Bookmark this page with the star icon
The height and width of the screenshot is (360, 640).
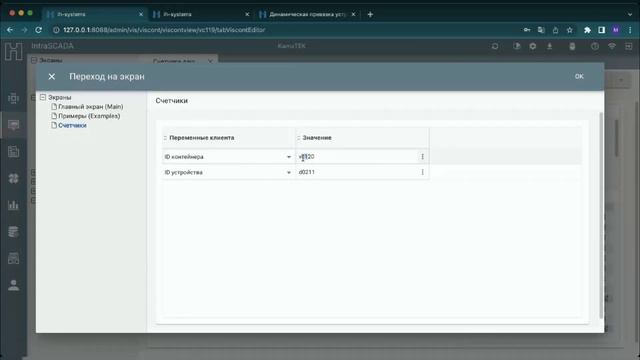click(x=570, y=30)
